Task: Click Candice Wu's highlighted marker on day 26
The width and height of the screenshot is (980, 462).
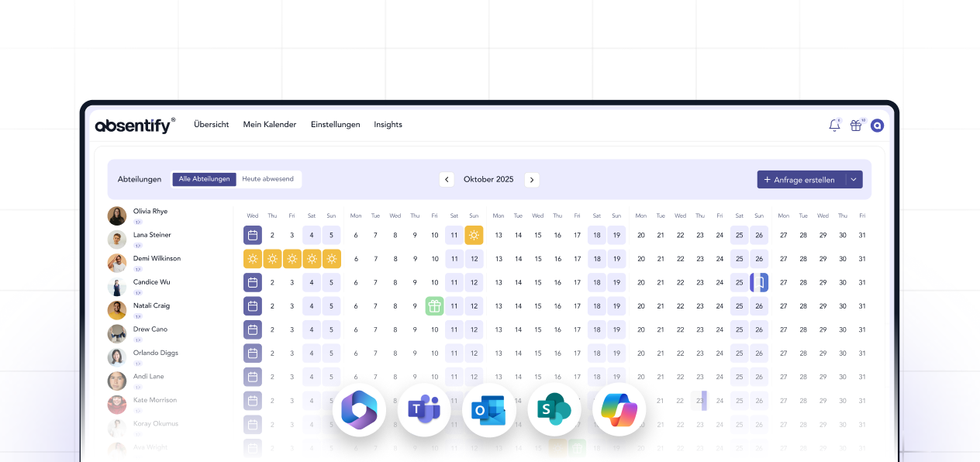Action: pos(759,282)
